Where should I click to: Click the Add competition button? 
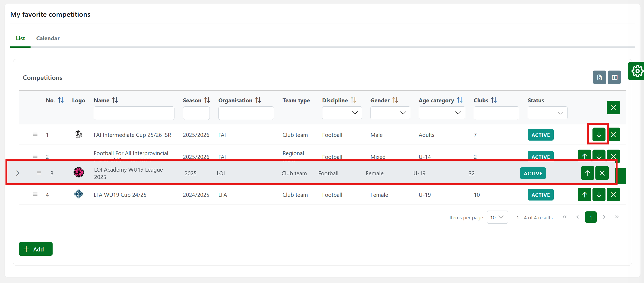[x=36, y=249]
